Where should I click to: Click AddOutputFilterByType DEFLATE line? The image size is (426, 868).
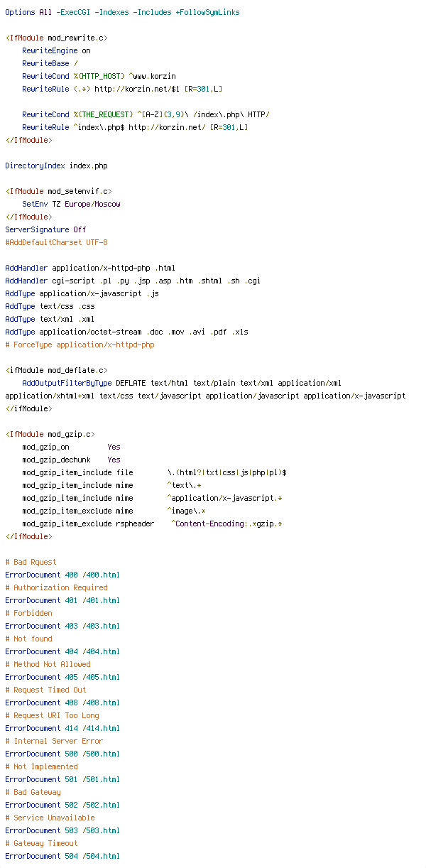pos(182,383)
